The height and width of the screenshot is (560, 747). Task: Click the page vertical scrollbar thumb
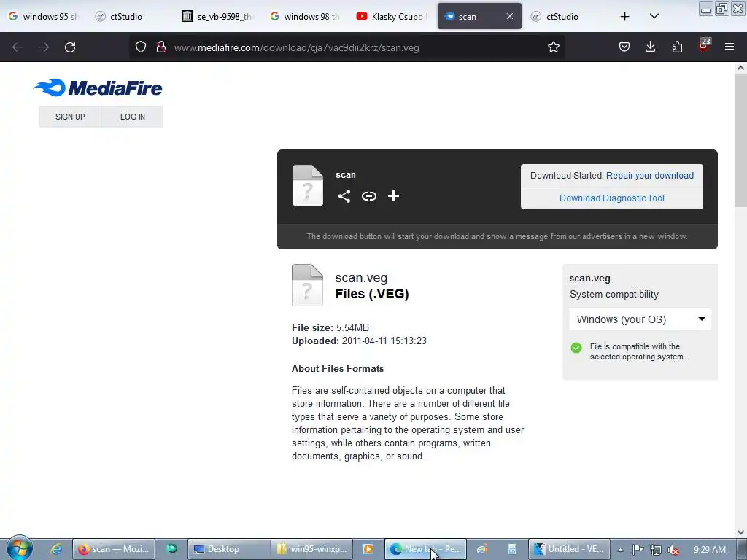(x=740, y=141)
